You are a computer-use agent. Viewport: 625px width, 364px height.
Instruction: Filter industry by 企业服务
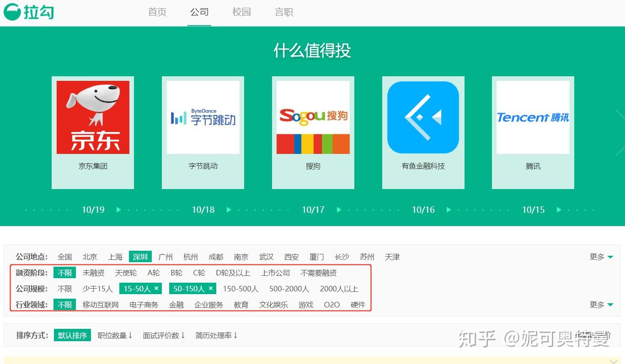(209, 305)
